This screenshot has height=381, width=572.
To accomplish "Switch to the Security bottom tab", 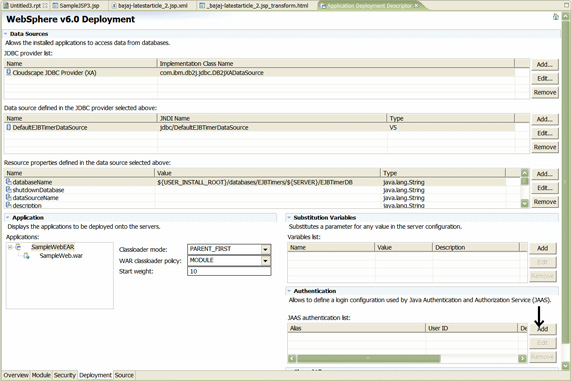I will (x=65, y=375).
